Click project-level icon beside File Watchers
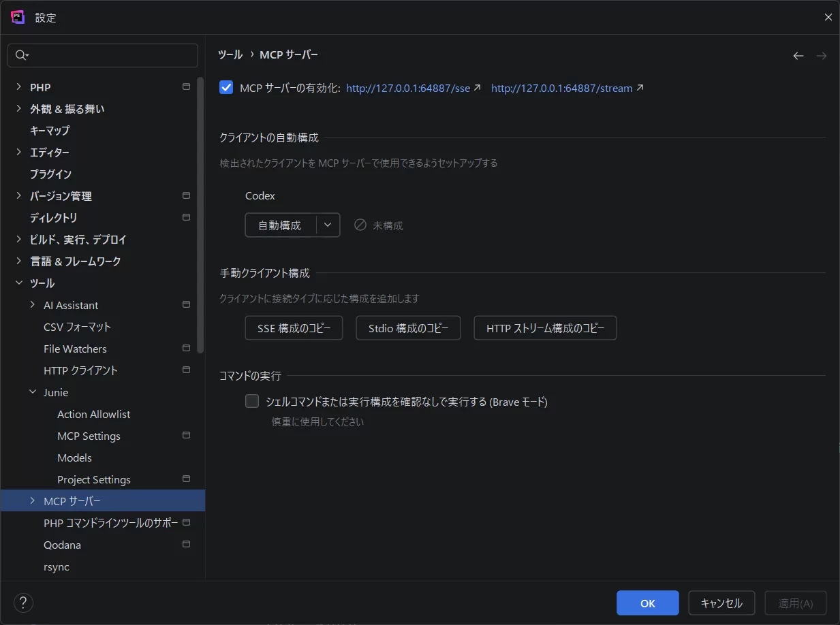Viewport: 840px width, 625px height. click(x=186, y=349)
